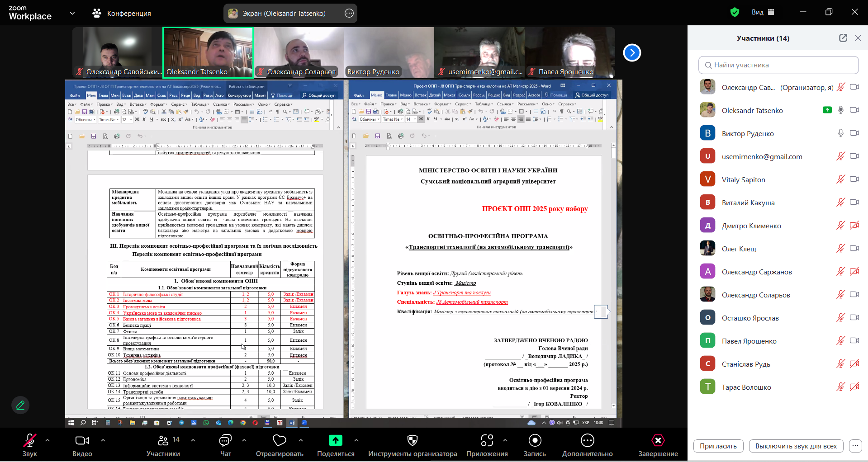Screen dimensions: 868x462
Task: Open the Conference tab
Action: 122,13
